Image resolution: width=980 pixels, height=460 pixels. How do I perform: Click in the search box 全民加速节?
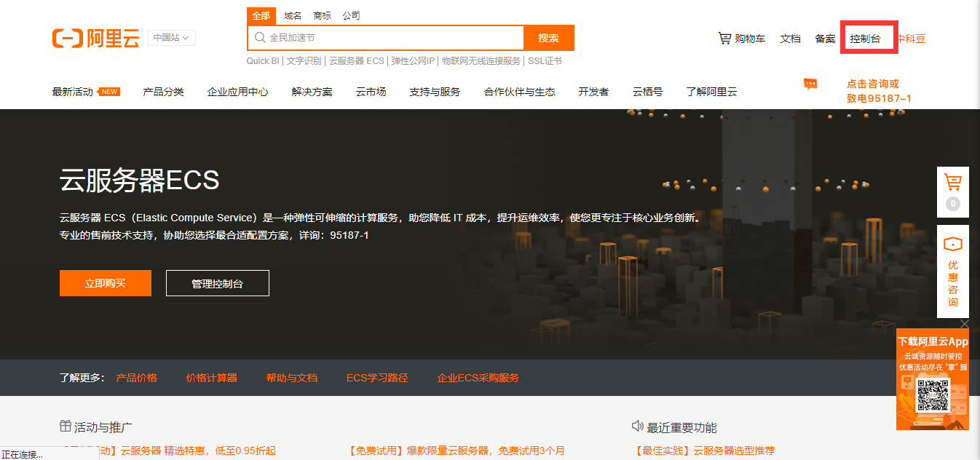[x=386, y=38]
